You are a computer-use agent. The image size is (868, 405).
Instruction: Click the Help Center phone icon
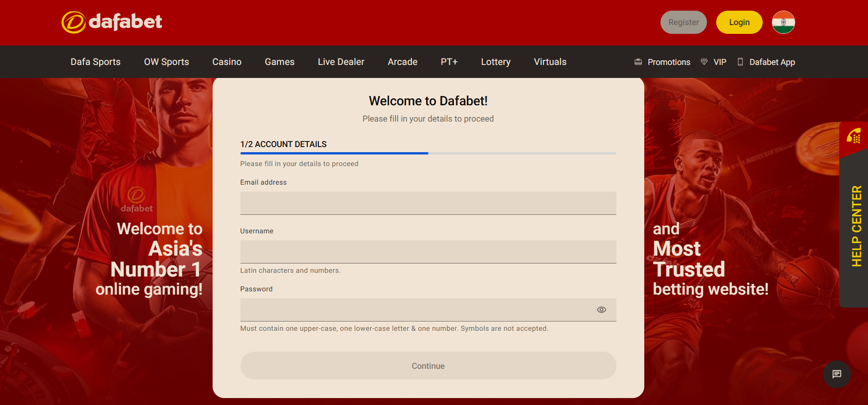click(x=854, y=137)
